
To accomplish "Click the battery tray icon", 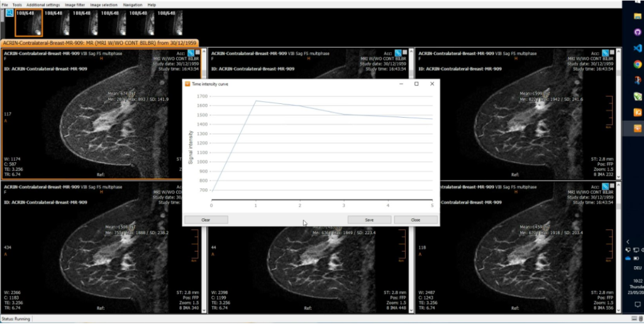I will click(636, 258).
